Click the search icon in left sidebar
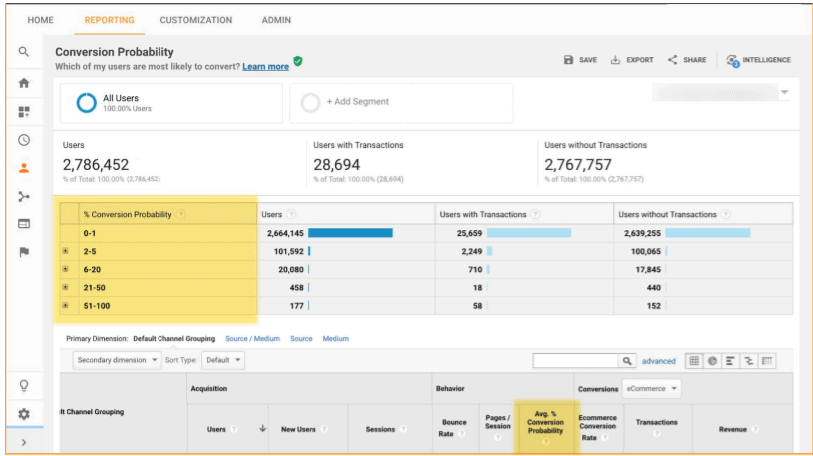This screenshot has height=456, width=813. tap(24, 52)
